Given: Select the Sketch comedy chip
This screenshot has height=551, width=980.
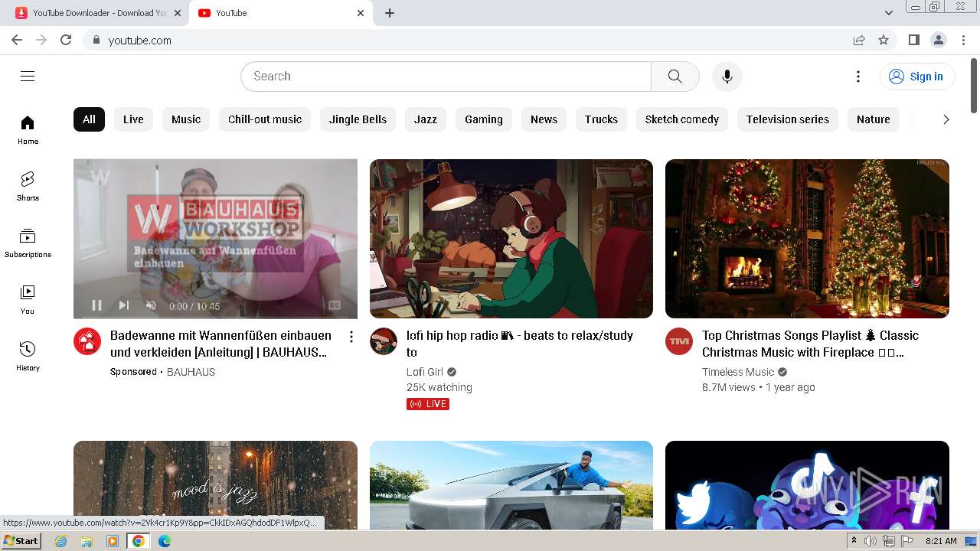Looking at the screenshot, I should (x=681, y=119).
